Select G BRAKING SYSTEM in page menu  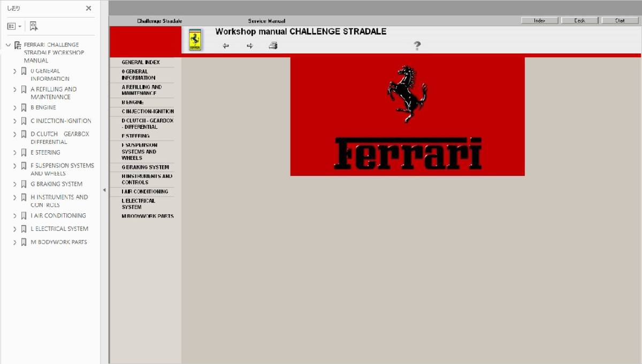(145, 167)
